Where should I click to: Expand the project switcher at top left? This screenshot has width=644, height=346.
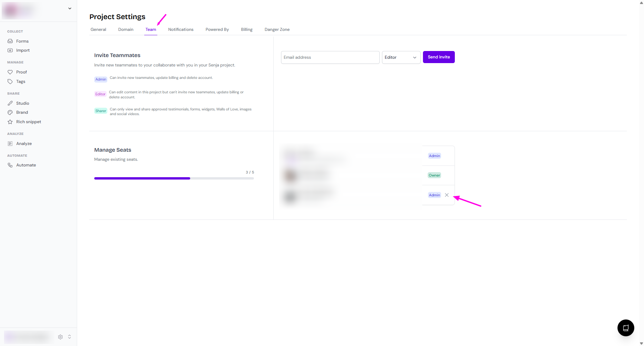[x=70, y=8]
